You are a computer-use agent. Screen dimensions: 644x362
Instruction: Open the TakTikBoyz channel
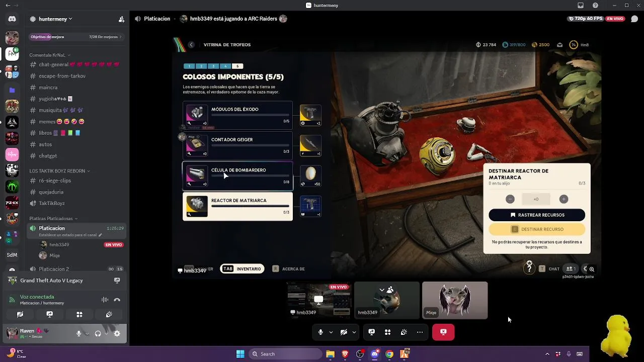[x=76, y=204]
